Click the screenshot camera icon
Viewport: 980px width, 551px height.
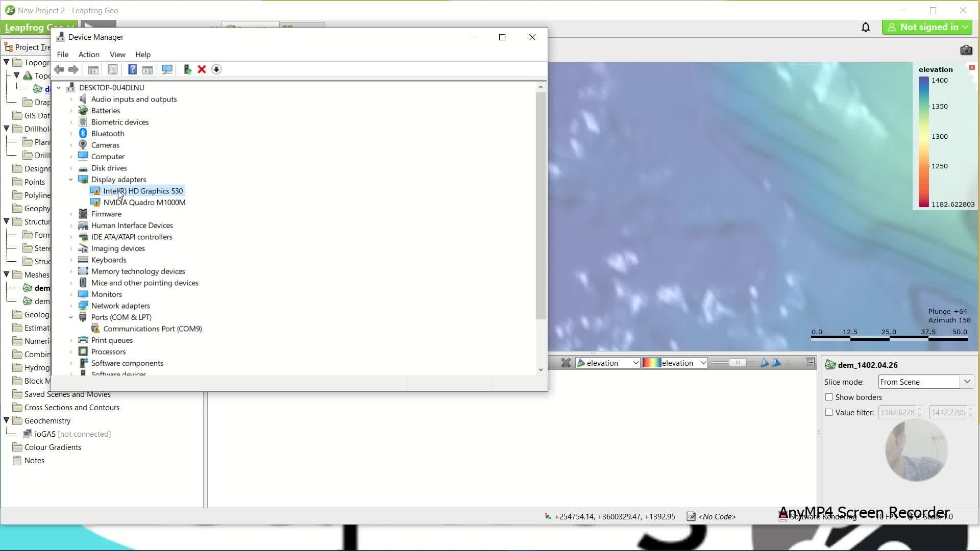click(x=966, y=49)
